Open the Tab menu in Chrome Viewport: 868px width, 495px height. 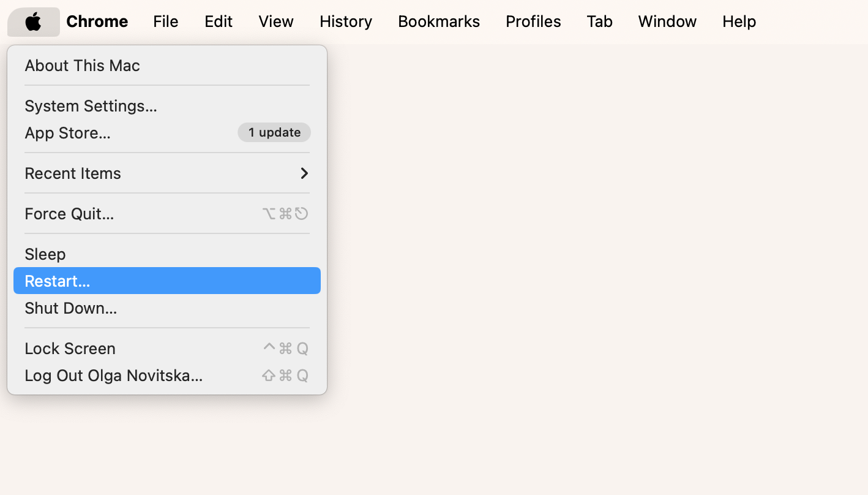point(599,21)
